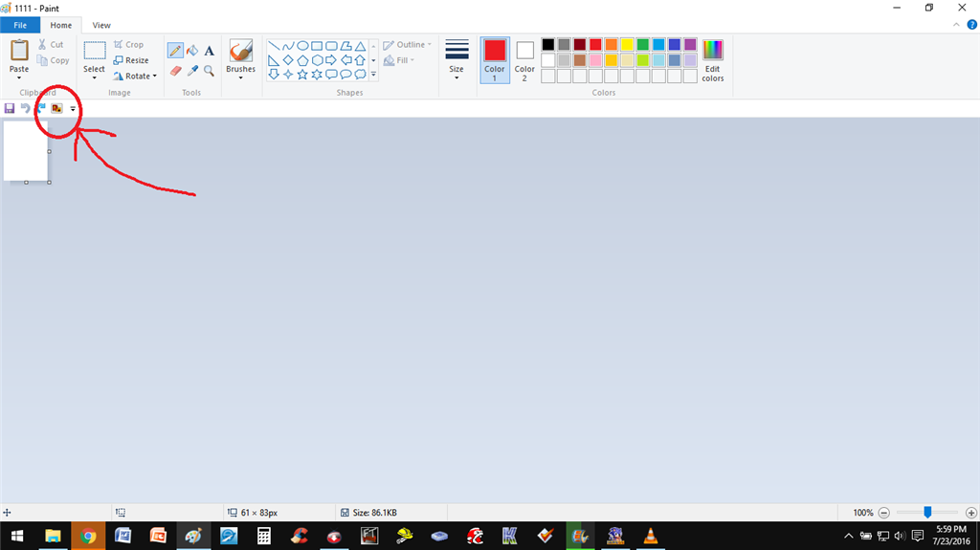Screen dimensions: 980x550
Task: Choose the Rounded rectangle shape
Action: pos(331,46)
